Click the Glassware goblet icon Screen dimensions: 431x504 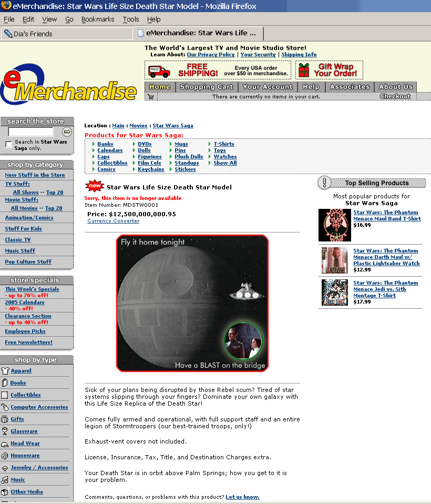[5, 431]
